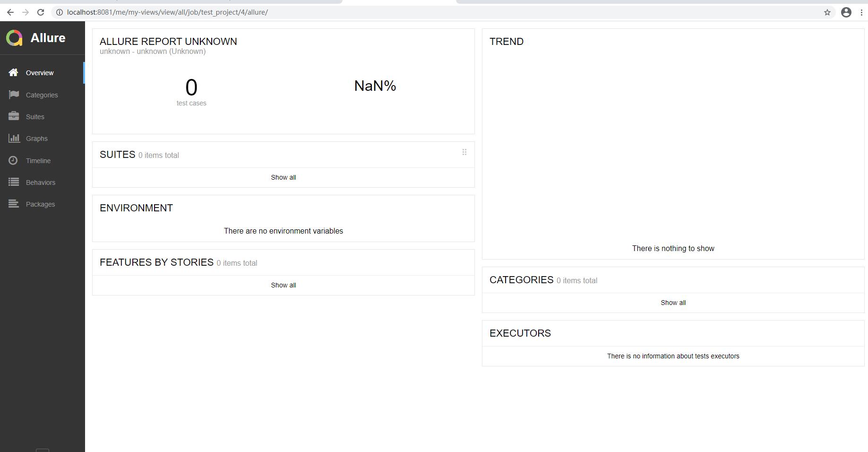
Task: Go forward in browser history
Action: (x=26, y=12)
